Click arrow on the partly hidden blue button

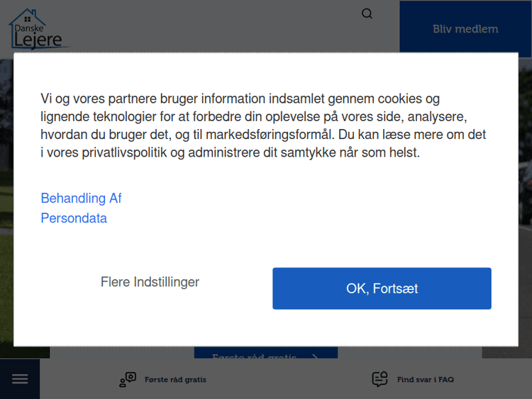tap(315, 356)
